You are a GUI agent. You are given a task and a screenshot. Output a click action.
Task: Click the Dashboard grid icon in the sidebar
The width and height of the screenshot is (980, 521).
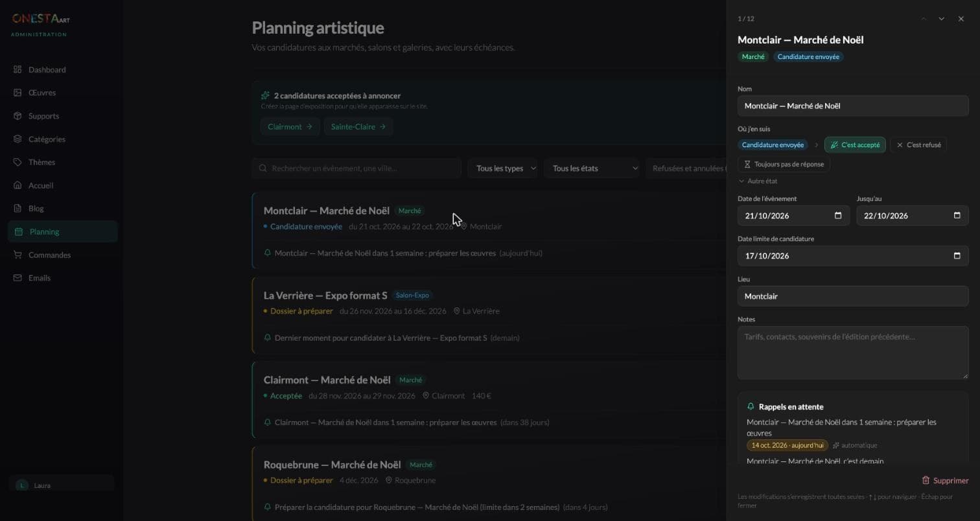pos(17,69)
